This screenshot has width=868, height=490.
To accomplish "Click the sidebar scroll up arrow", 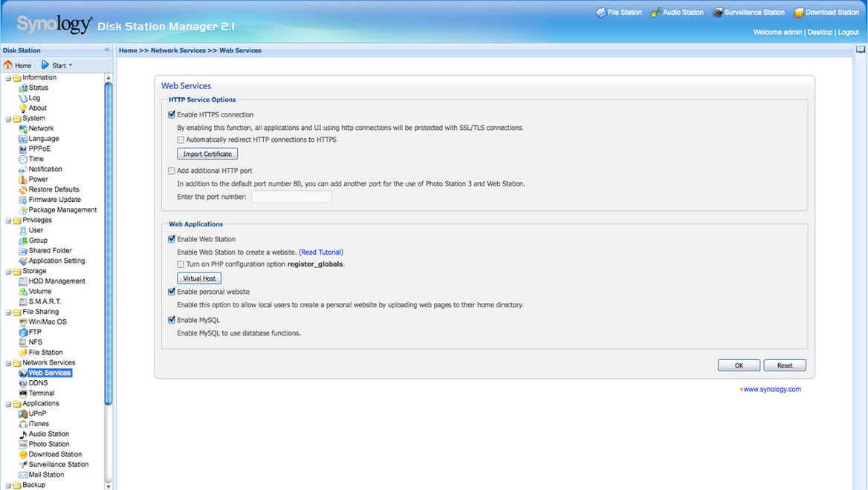I will 108,78.
